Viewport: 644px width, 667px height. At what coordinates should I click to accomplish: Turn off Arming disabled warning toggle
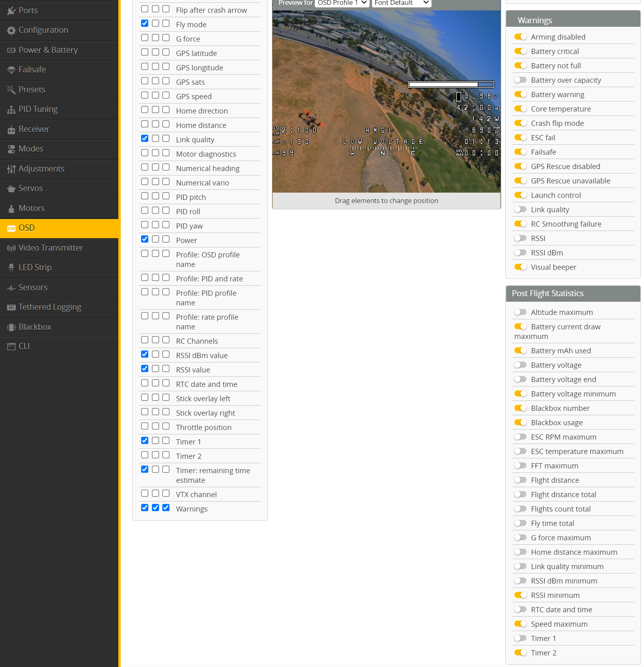(x=520, y=37)
